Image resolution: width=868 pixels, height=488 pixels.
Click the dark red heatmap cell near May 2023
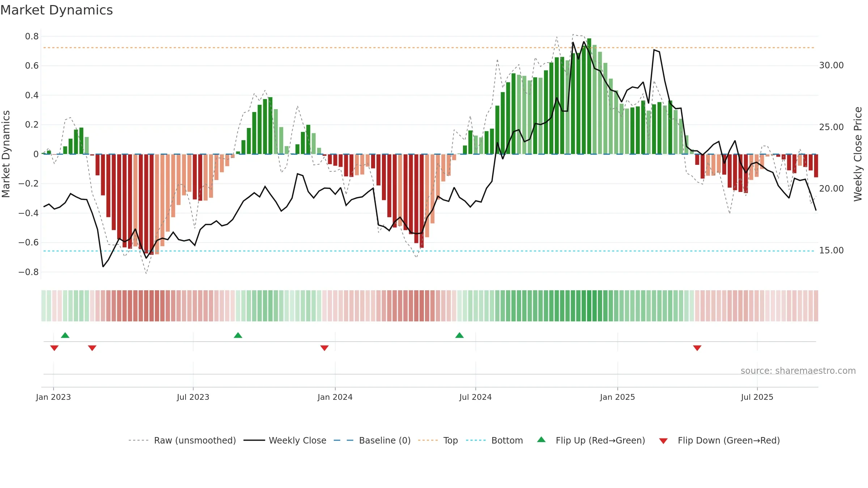152,306
